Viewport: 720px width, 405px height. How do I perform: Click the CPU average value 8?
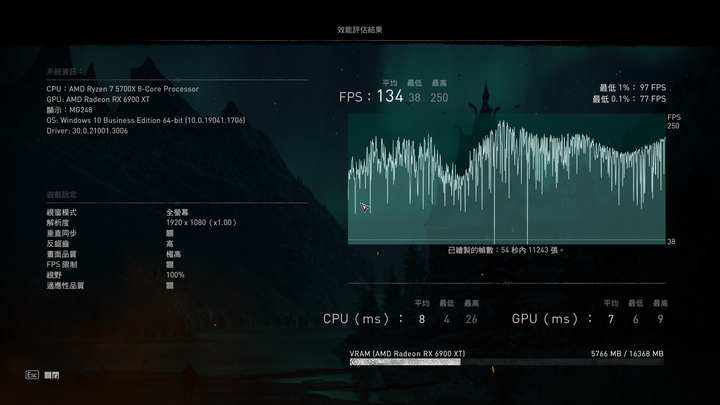pyautogui.click(x=422, y=319)
